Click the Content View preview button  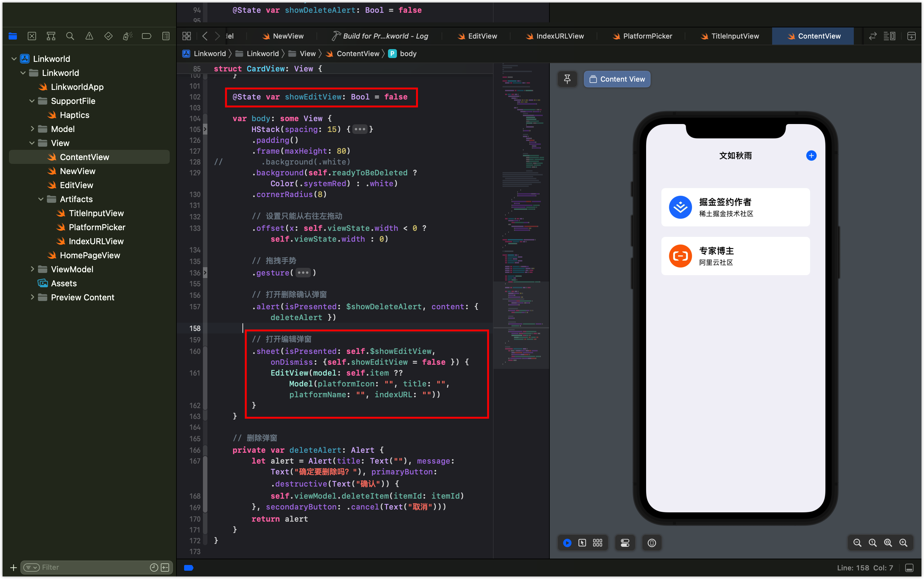617,79
